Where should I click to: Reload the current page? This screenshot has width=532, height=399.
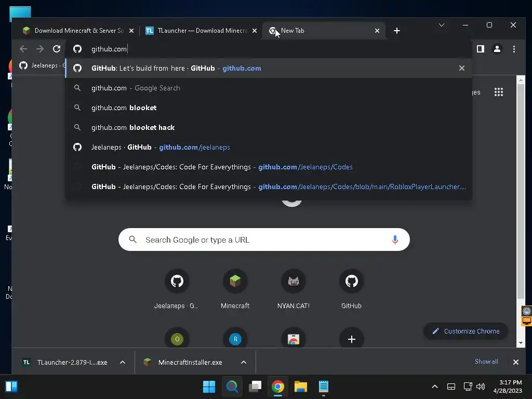[x=57, y=49]
